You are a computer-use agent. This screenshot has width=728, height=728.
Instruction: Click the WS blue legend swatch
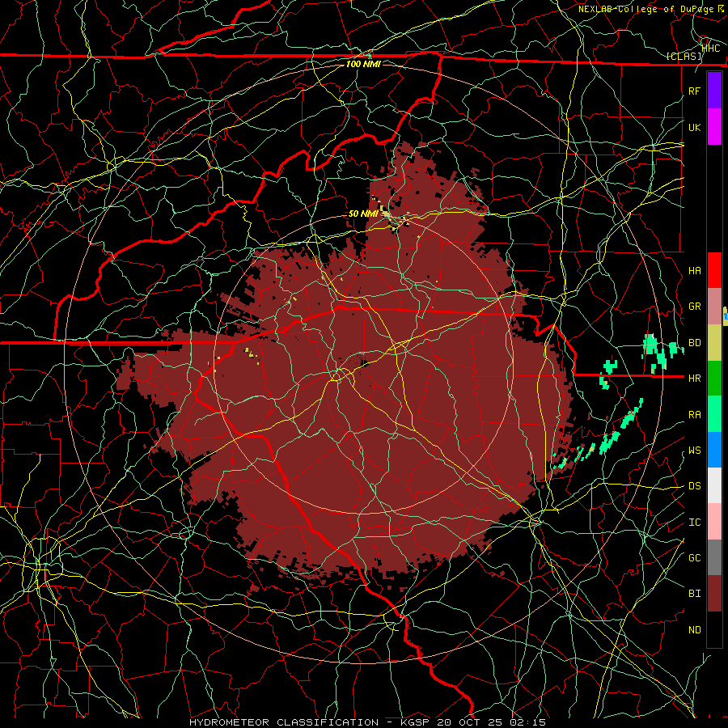[714, 450]
